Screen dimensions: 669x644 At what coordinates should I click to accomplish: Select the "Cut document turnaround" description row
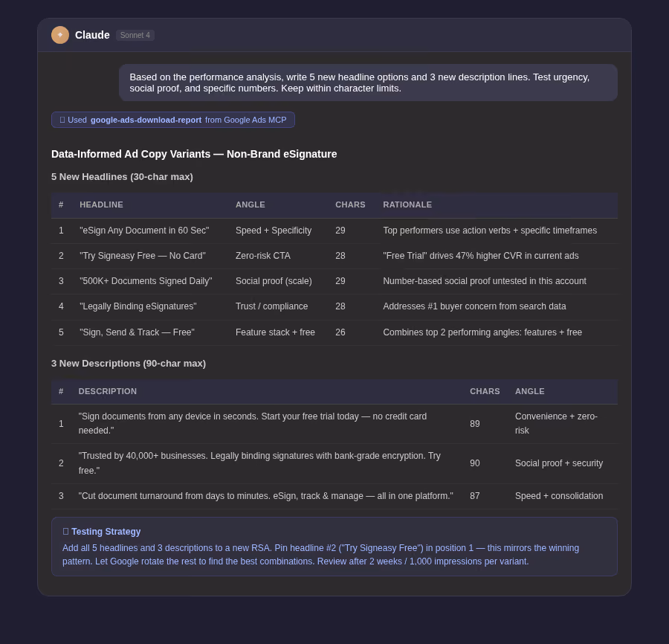click(334, 496)
